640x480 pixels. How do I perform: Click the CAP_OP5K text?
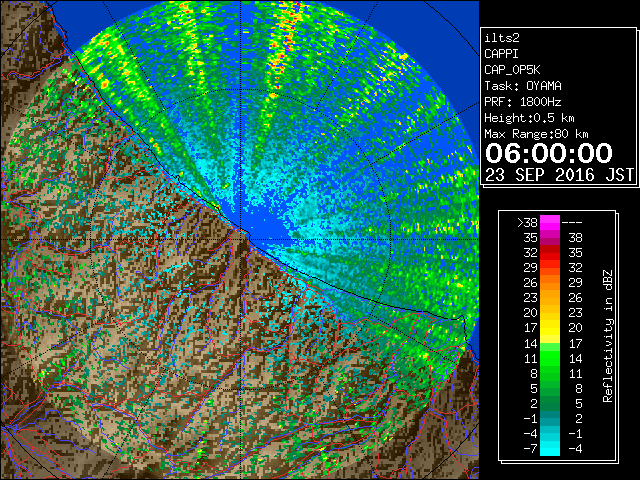click(512, 70)
